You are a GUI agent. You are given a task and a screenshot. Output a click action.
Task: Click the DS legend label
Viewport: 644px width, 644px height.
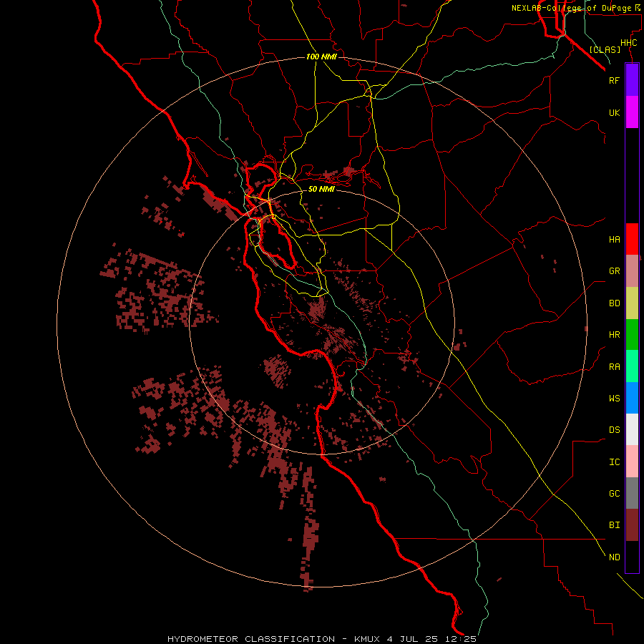[x=614, y=430]
